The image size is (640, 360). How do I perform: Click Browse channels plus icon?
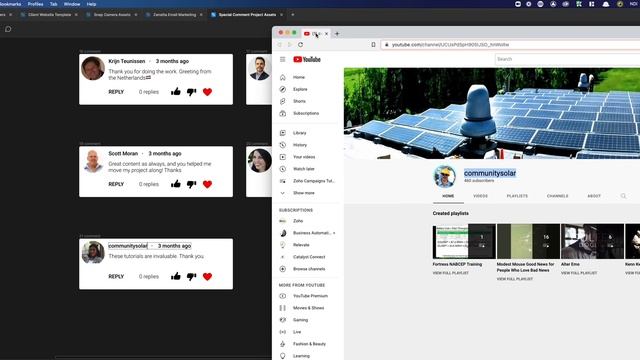pyautogui.click(x=282, y=269)
